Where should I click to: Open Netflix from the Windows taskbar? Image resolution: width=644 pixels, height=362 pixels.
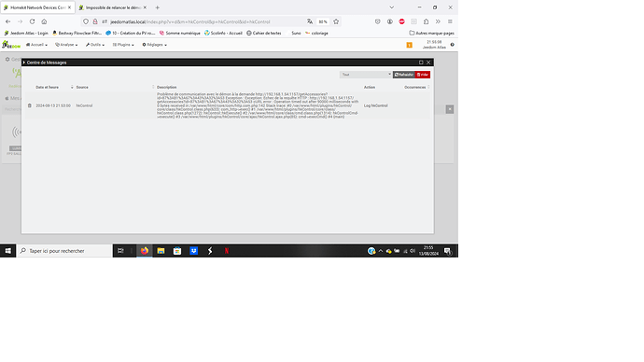pos(226,251)
